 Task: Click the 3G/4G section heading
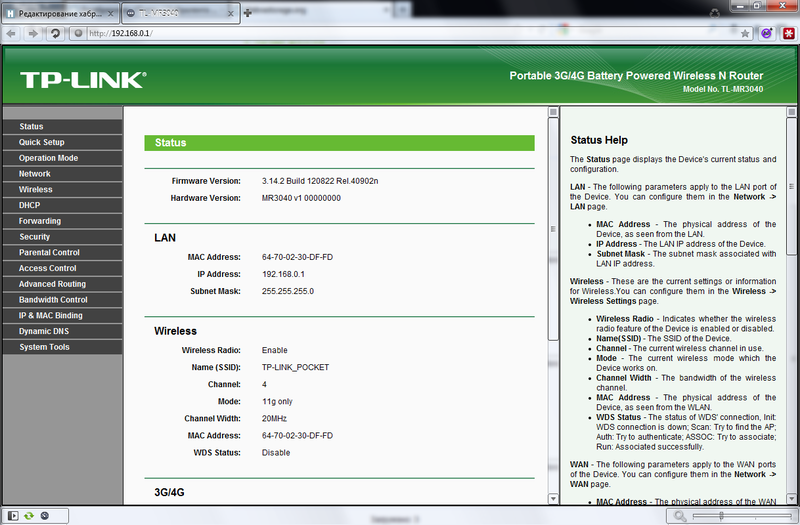click(x=169, y=492)
